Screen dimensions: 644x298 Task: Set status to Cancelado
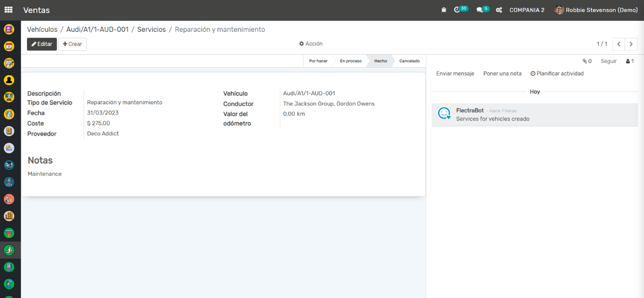(x=409, y=61)
